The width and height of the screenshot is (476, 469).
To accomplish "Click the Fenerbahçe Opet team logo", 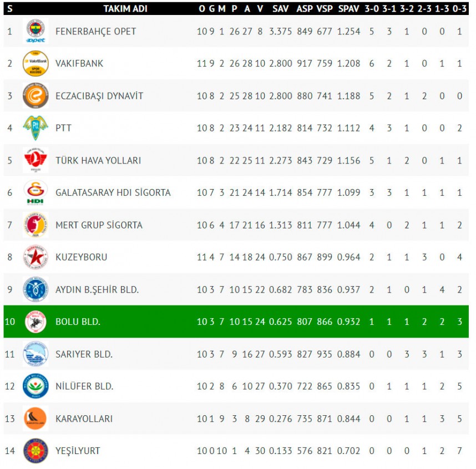I will pos(36,31).
